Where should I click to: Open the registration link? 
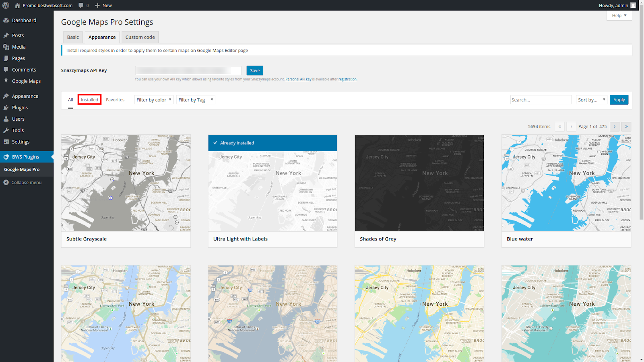[347, 79]
